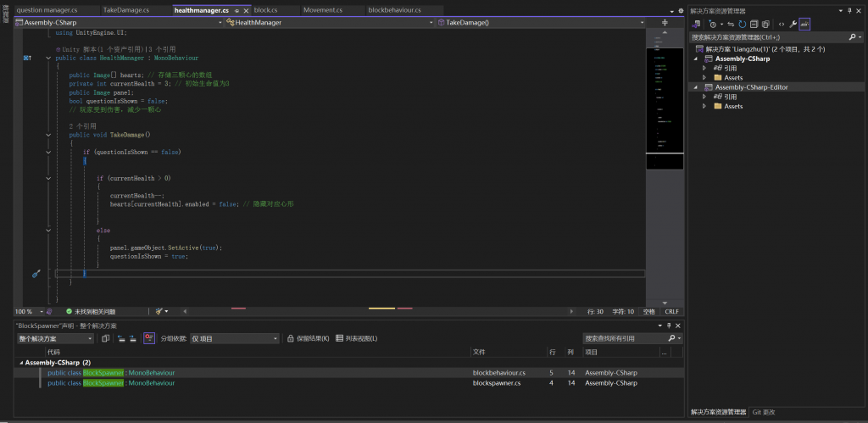
Task: Collapse the questionIsShown if block
Action: pos(48,152)
